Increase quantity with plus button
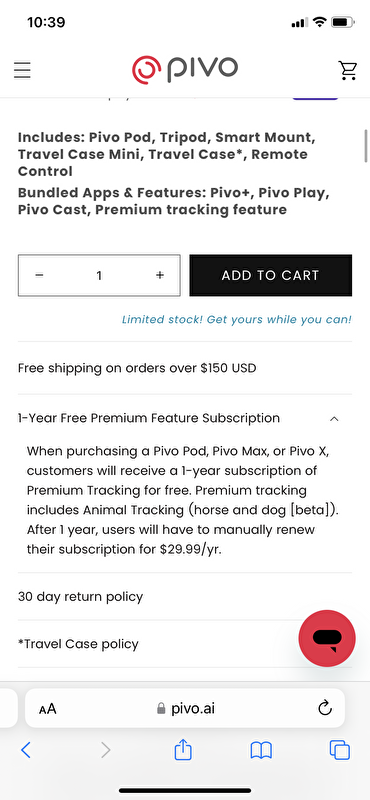Screen dimensions: 370x800 pyautogui.click(x=160, y=275)
